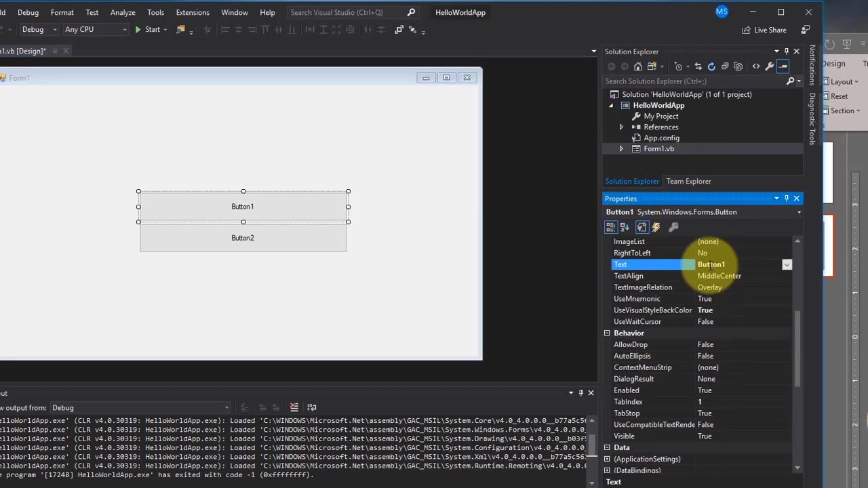Viewport: 868px width, 488px height.
Task: Click the MS account avatar
Action: [x=722, y=12]
